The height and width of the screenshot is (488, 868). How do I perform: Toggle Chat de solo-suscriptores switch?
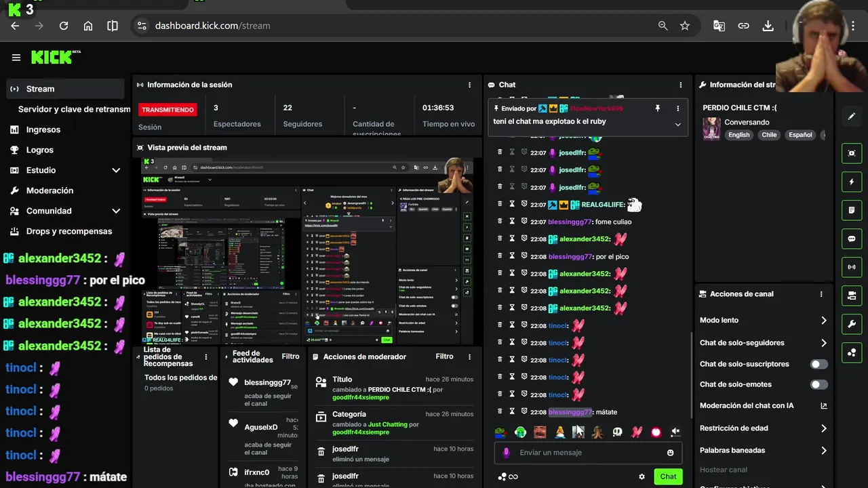point(819,364)
